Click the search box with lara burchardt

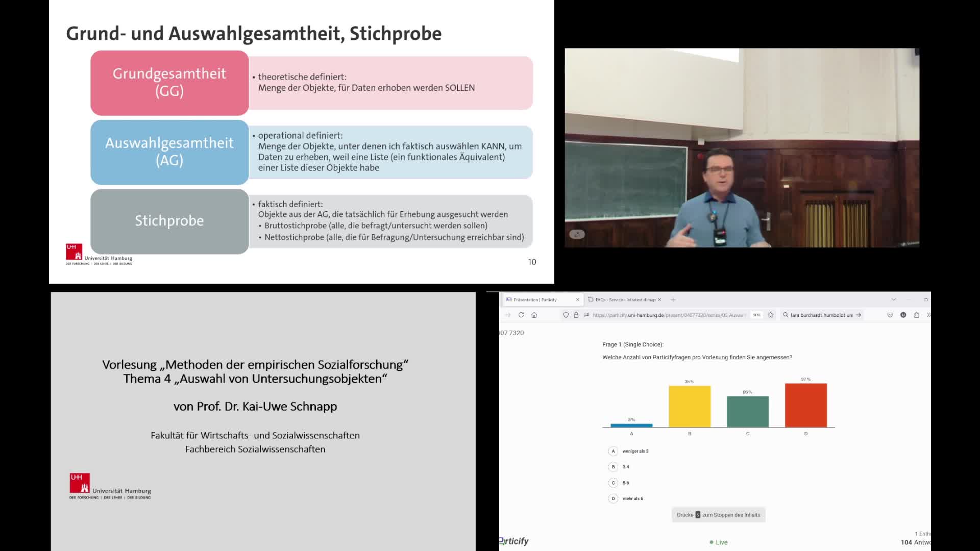(x=821, y=315)
